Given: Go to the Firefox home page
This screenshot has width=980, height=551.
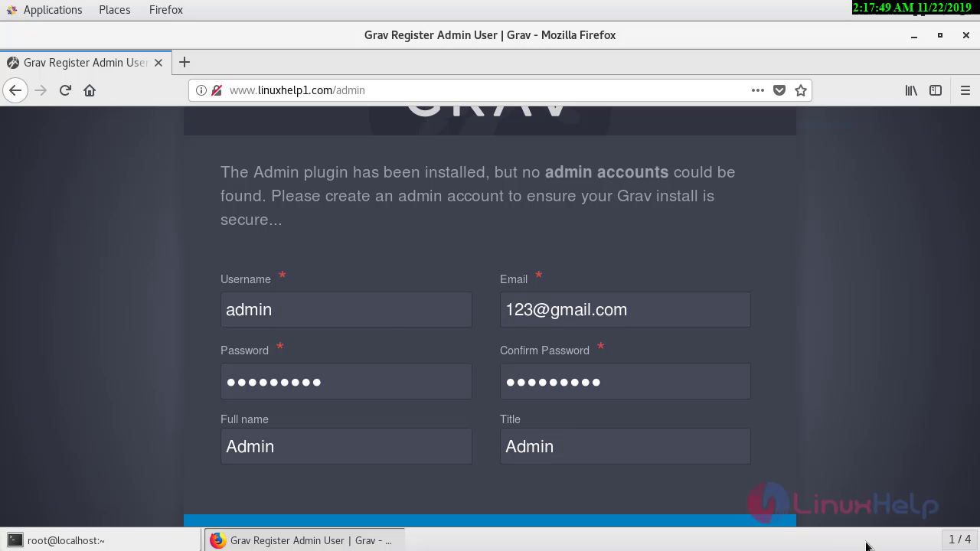Looking at the screenshot, I should [x=90, y=90].
